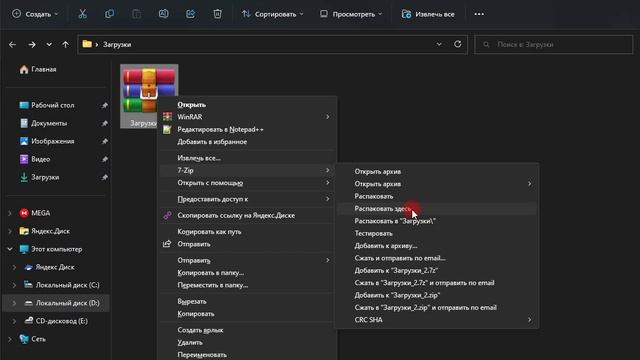The image size is (640, 360).
Task: Click the Поиск в Загрузки search field
Action: pyautogui.click(x=553, y=44)
